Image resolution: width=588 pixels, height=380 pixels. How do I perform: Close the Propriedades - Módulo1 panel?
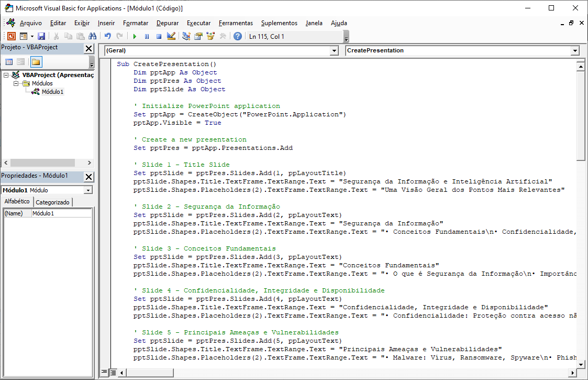89,177
